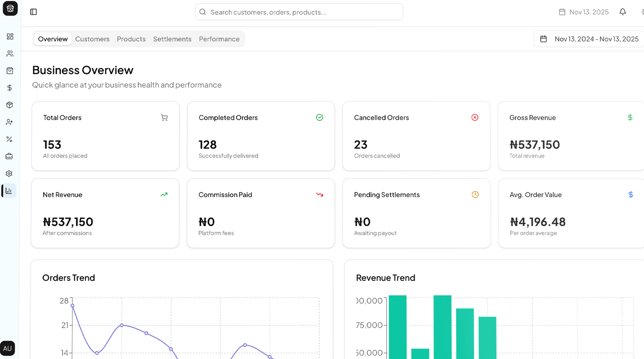Switch to the Performance tab
This screenshot has height=359, width=644.
click(219, 39)
